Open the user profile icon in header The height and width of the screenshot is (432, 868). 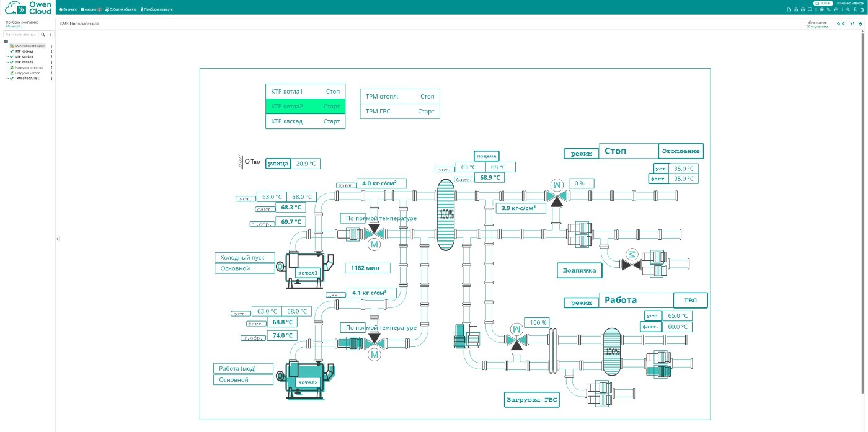pos(854,10)
